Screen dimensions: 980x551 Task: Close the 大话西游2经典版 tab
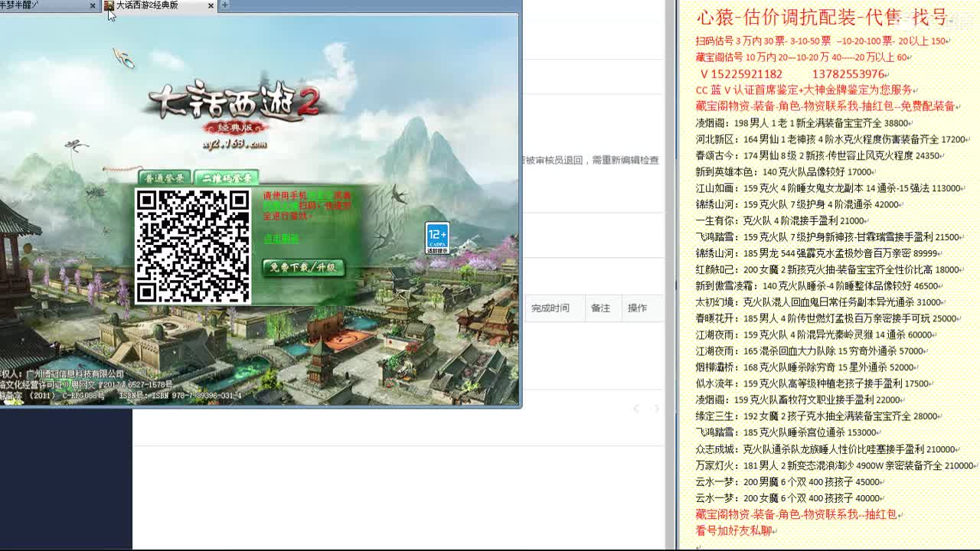(211, 5)
